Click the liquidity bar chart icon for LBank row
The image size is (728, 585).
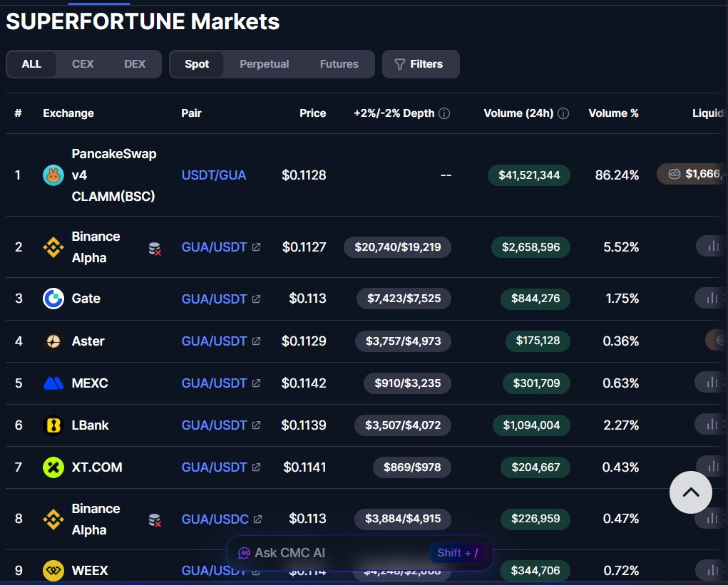pyautogui.click(x=712, y=424)
